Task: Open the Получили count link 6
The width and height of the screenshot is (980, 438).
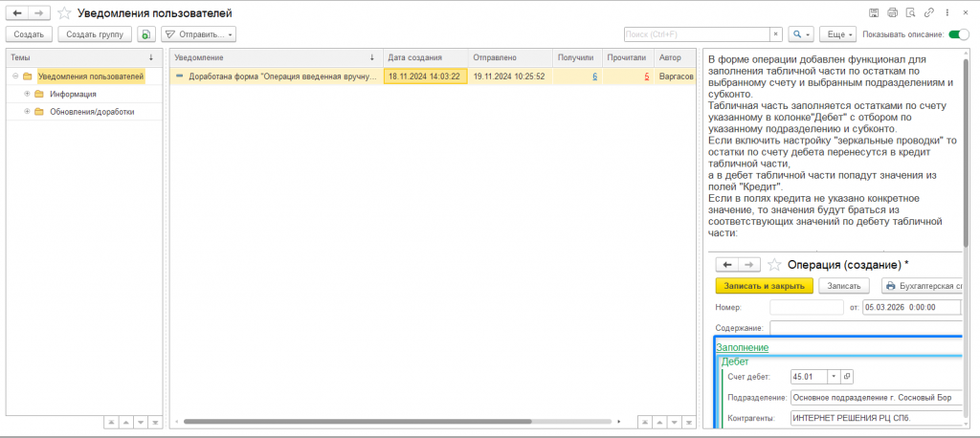Action: click(595, 77)
